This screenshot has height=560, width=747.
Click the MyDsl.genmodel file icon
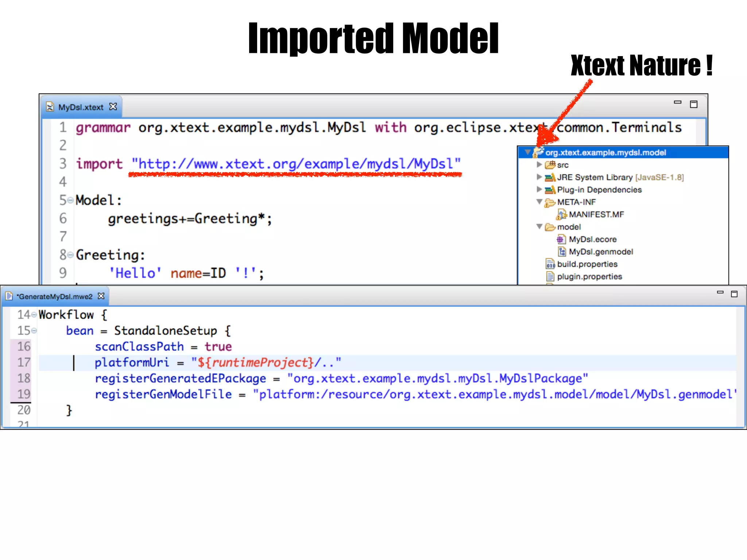coord(562,252)
